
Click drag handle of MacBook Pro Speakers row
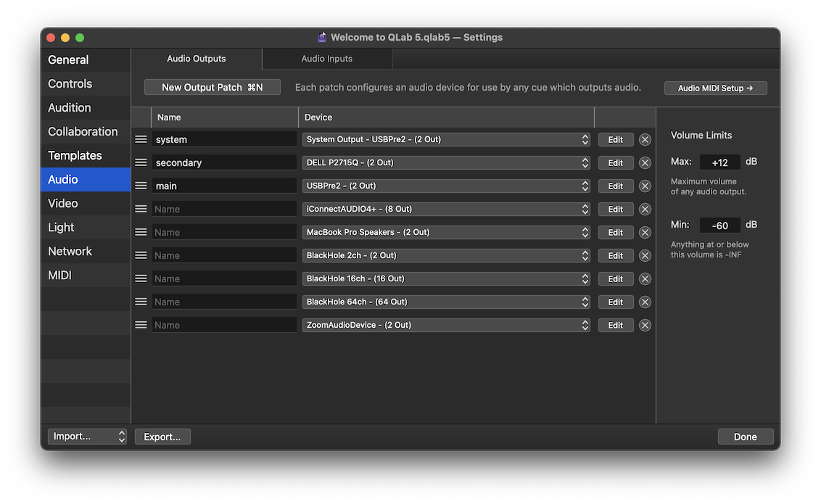click(x=141, y=232)
